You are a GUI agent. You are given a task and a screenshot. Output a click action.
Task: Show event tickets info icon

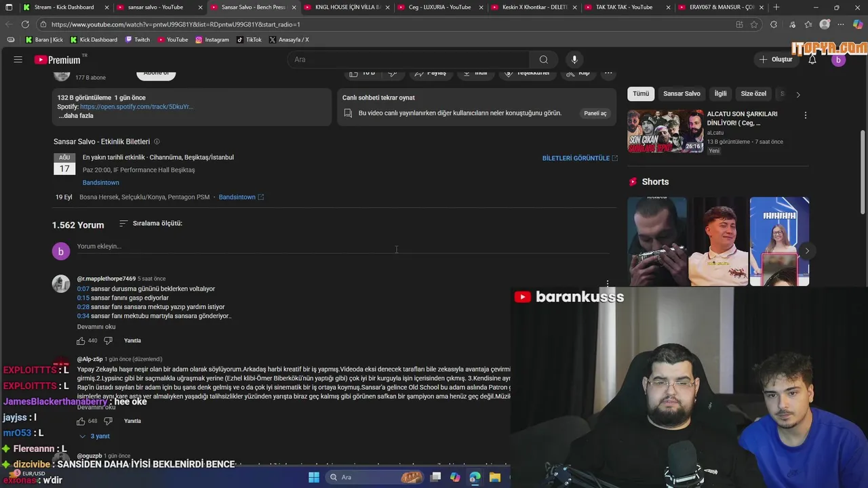pos(157,142)
